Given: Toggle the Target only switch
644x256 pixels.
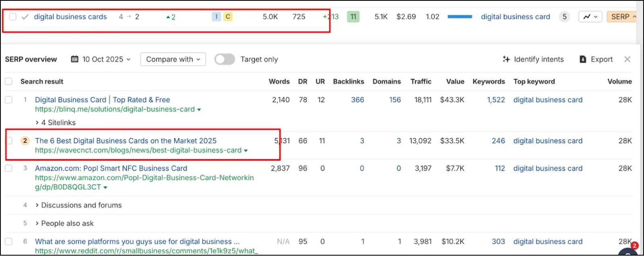Looking at the screenshot, I should point(225,59).
